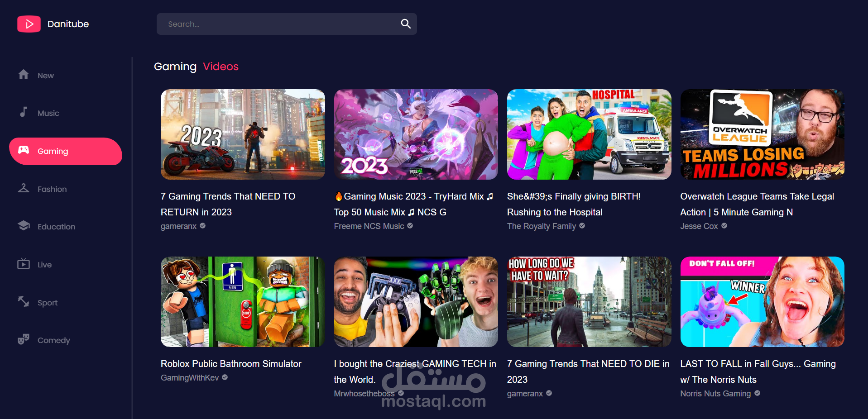The height and width of the screenshot is (419, 868).
Task: Click the Sport dumbbell icon
Action: click(x=24, y=301)
